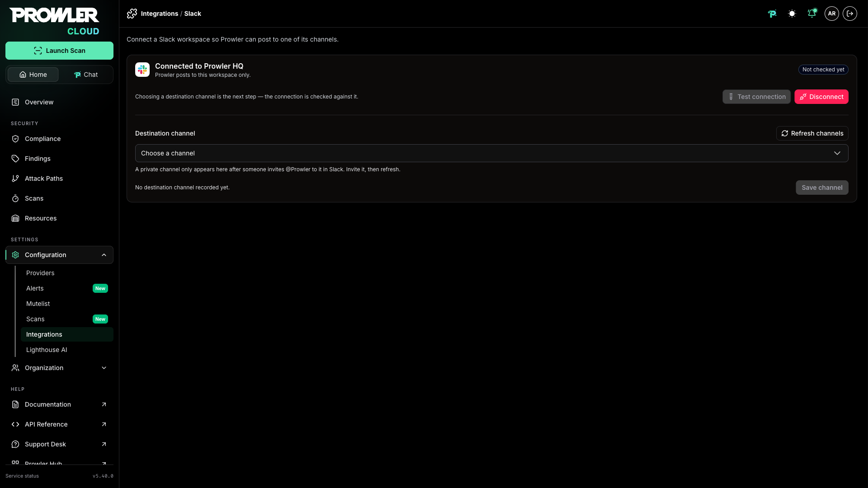Viewport: 868px width, 488px height.
Task: Switch to the Home tab
Action: point(33,75)
